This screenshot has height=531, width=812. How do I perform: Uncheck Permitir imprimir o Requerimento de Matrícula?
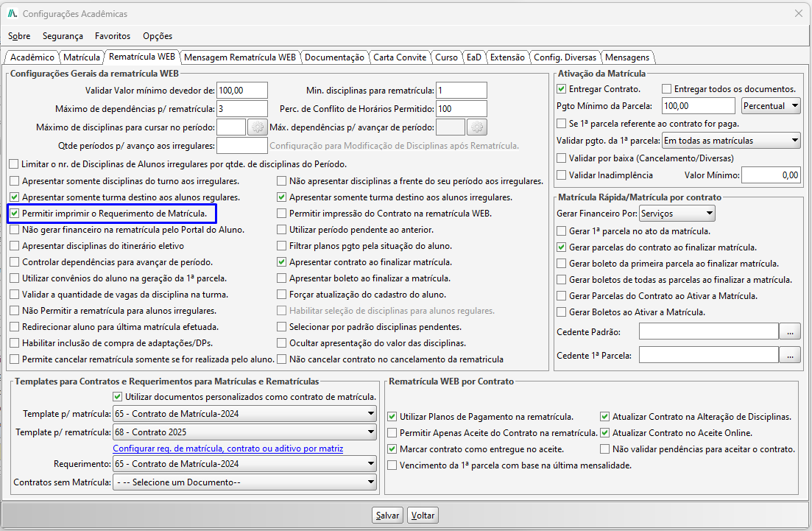pos(15,214)
